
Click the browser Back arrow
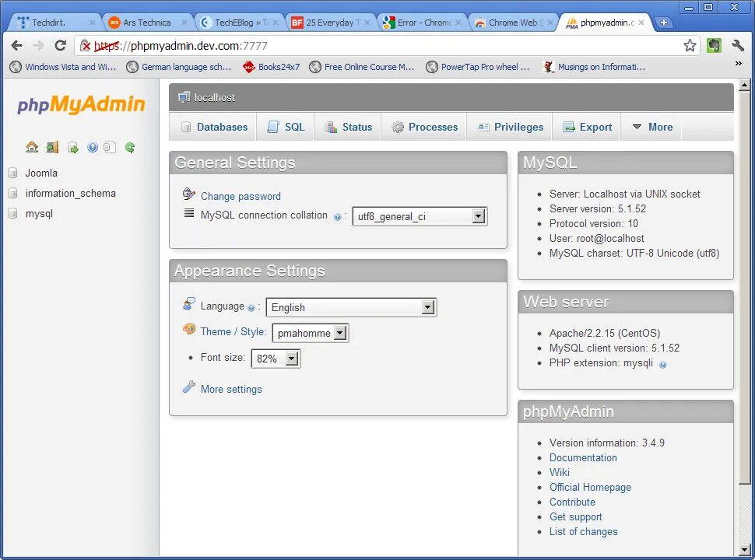[x=16, y=46]
